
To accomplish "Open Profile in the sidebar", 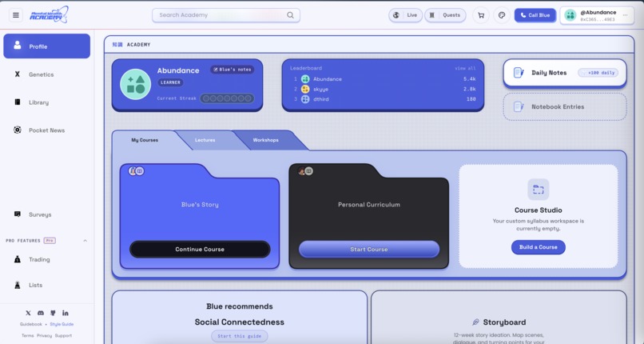I will [47, 46].
